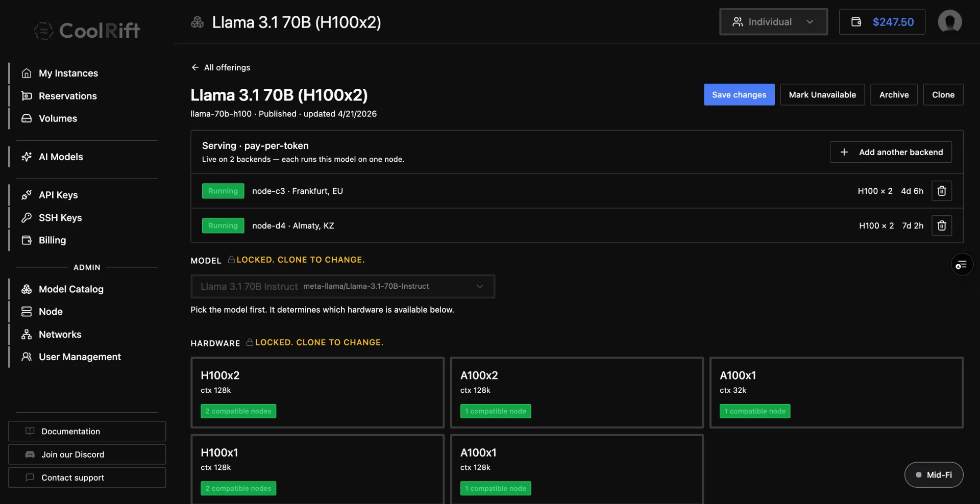Open the user avatar menu
Screen dimensions: 980x504
950,22
